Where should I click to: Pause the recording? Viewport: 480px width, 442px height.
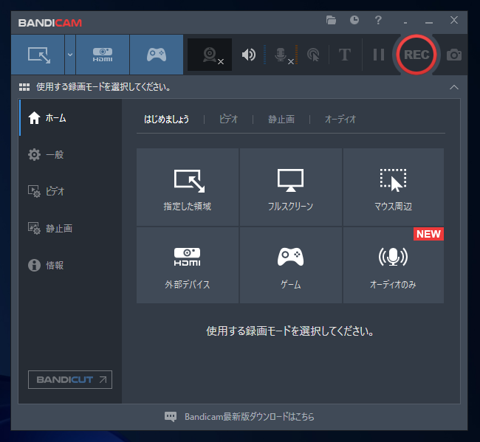(379, 55)
